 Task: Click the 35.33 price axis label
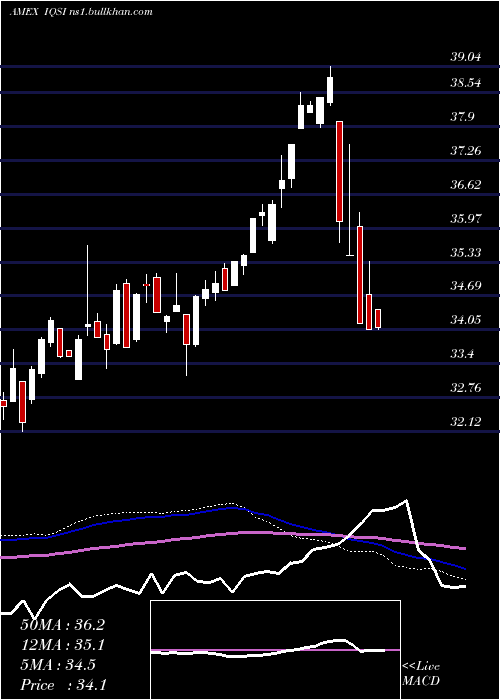466,253
